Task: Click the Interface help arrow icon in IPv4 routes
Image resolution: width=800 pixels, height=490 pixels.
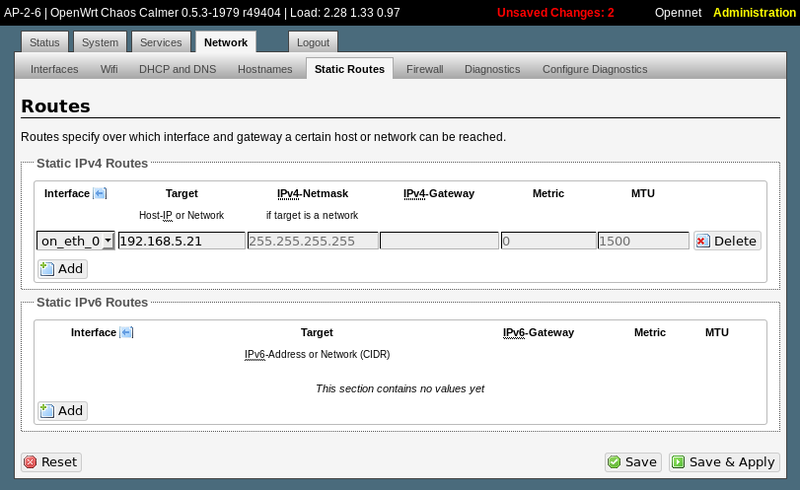Action: coord(100,193)
